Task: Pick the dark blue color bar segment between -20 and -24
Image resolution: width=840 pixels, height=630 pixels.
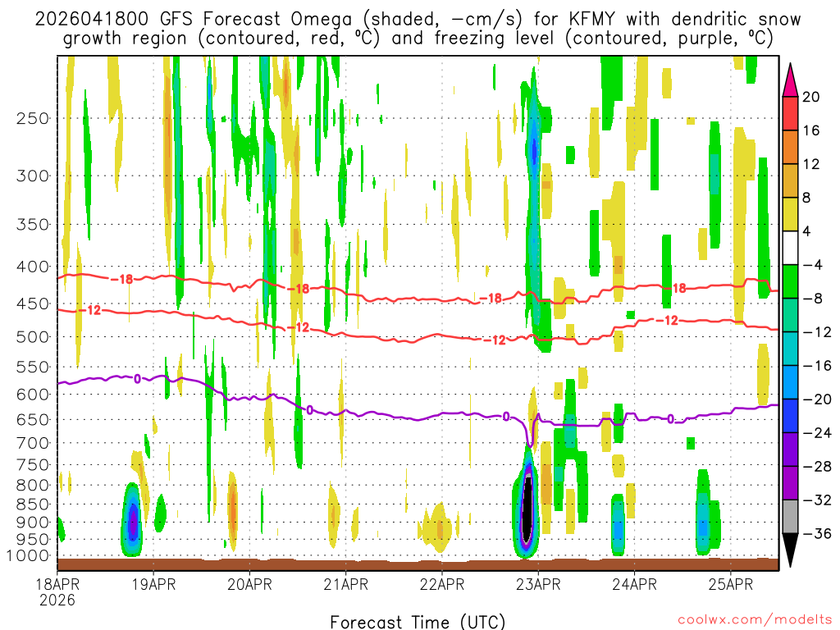Action: pos(791,416)
